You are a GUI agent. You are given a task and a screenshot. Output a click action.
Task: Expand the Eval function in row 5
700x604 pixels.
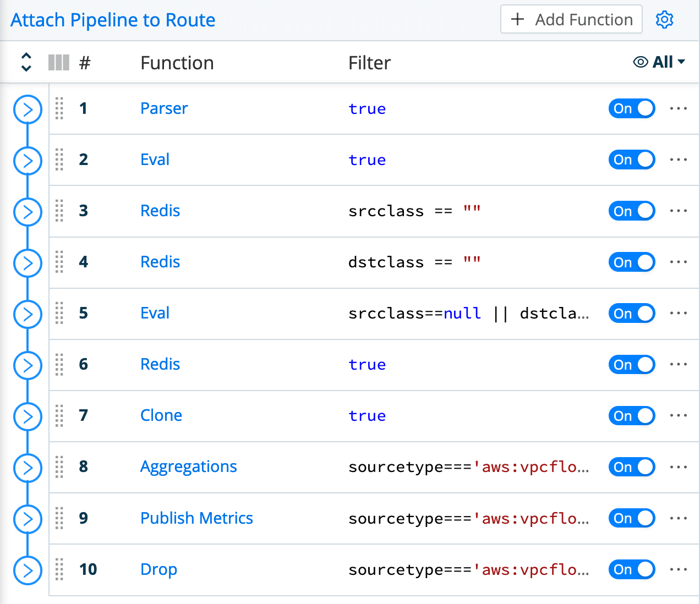click(x=28, y=314)
